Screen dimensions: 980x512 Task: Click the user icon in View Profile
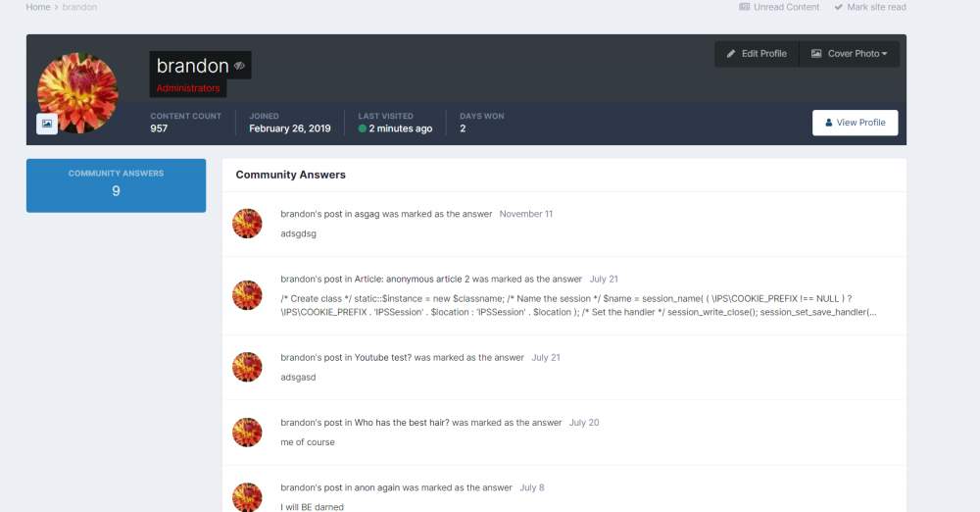[x=829, y=123]
